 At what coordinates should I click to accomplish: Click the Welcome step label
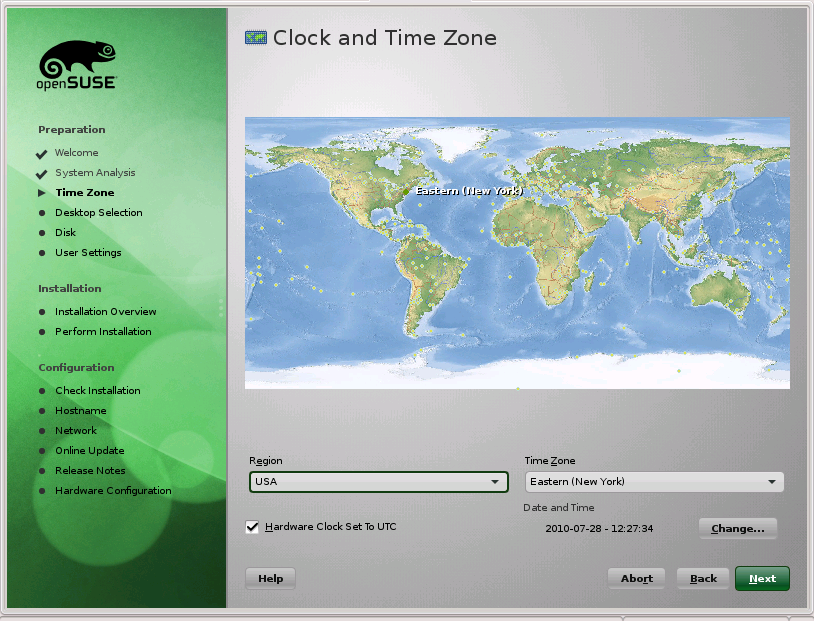click(76, 153)
